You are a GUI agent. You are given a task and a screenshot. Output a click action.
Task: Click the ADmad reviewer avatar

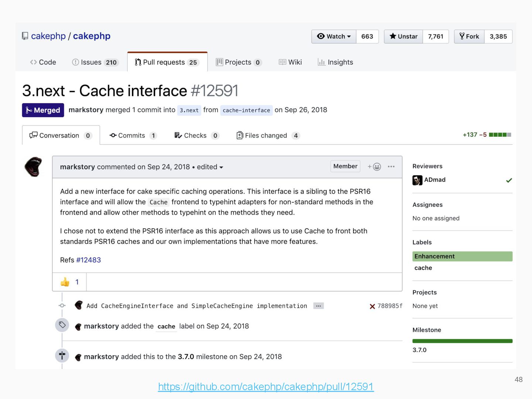417,180
